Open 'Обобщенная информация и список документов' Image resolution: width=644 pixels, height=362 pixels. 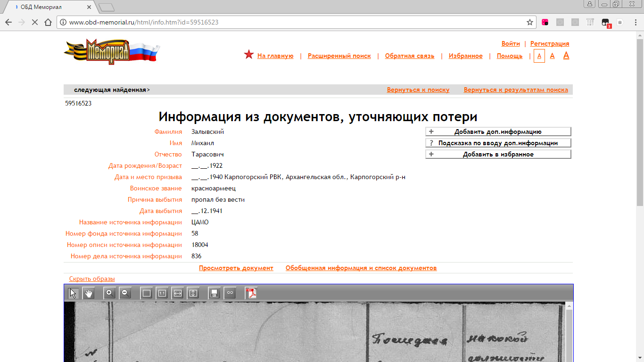pyautogui.click(x=361, y=268)
